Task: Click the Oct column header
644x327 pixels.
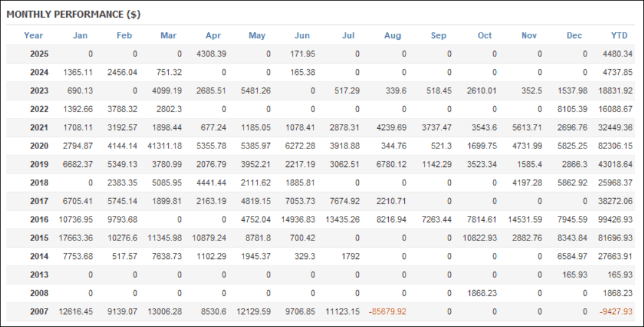Action: click(x=485, y=36)
